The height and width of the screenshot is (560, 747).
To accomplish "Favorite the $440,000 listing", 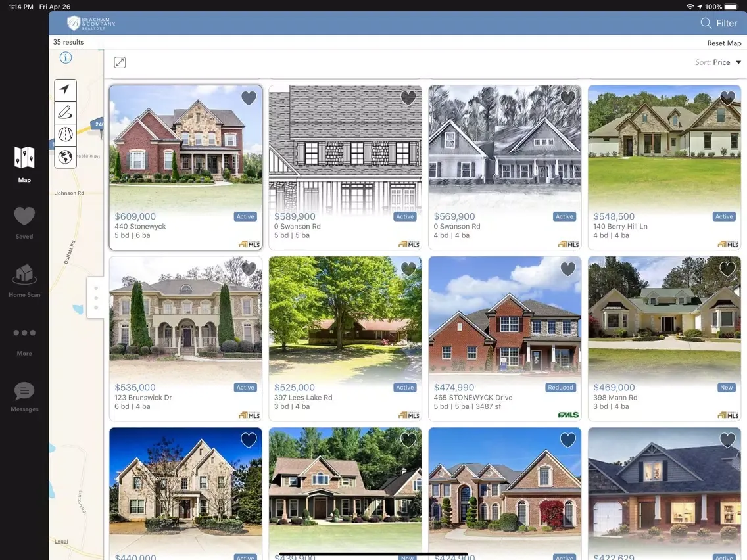I will pyautogui.click(x=249, y=440).
